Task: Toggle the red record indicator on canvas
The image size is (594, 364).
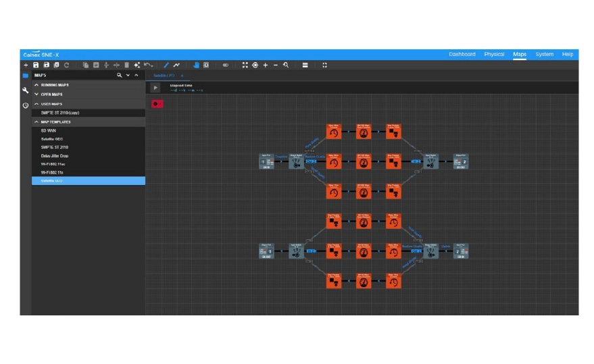Action: [x=157, y=104]
